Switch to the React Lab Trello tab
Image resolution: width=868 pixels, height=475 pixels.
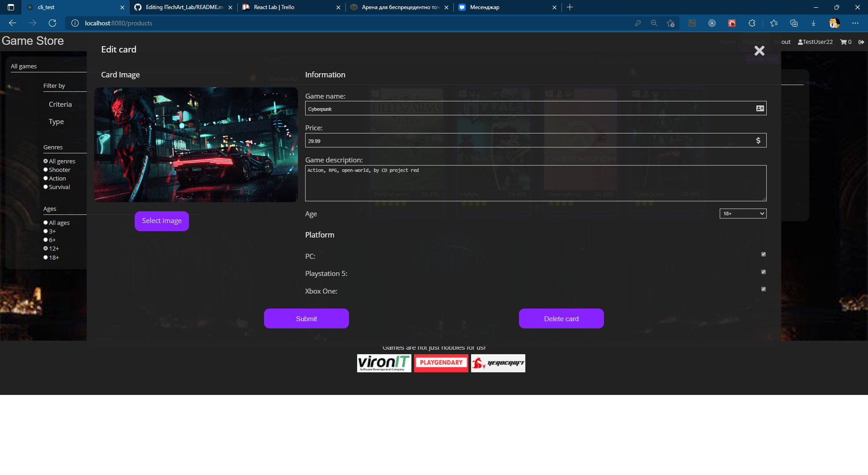tap(274, 7)
